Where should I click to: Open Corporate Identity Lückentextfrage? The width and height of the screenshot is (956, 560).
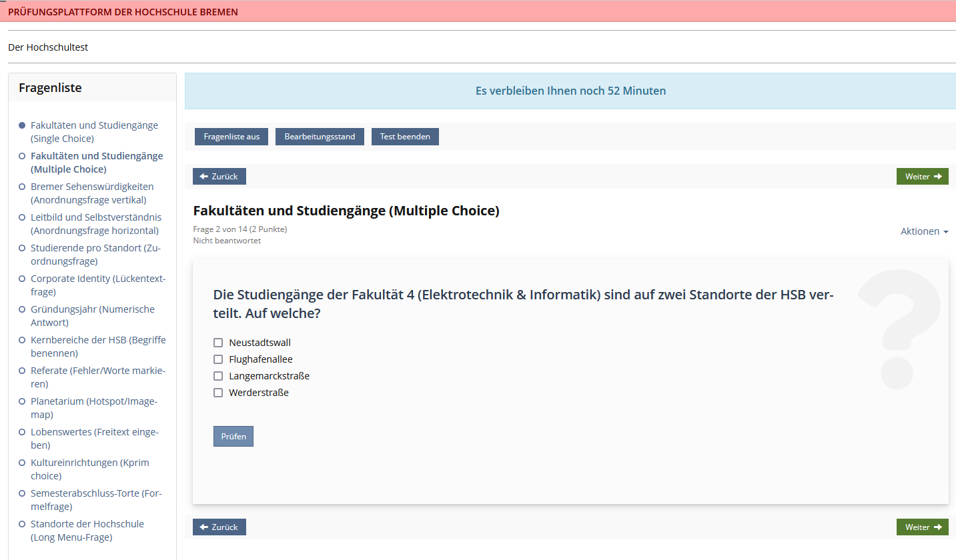(x=98, y=285)
